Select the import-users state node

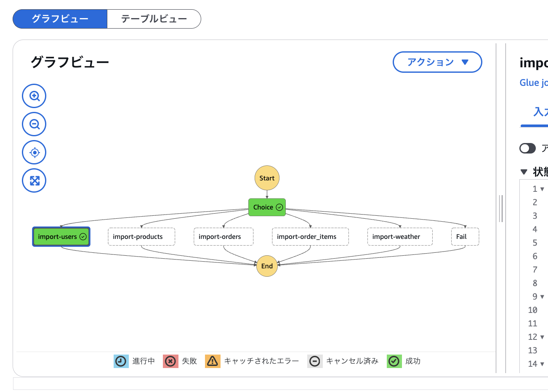[x=61, y=237]
